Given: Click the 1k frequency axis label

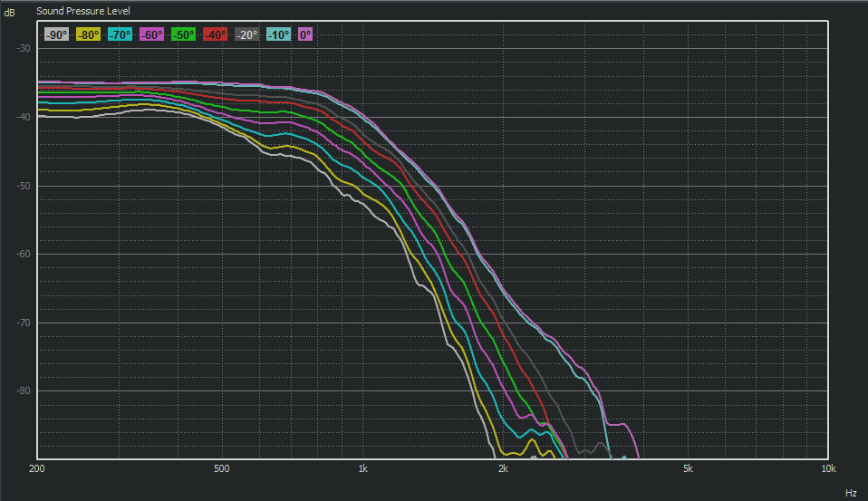Looking at the screenshot, I should pyautogui.click(x=362, y=469).
